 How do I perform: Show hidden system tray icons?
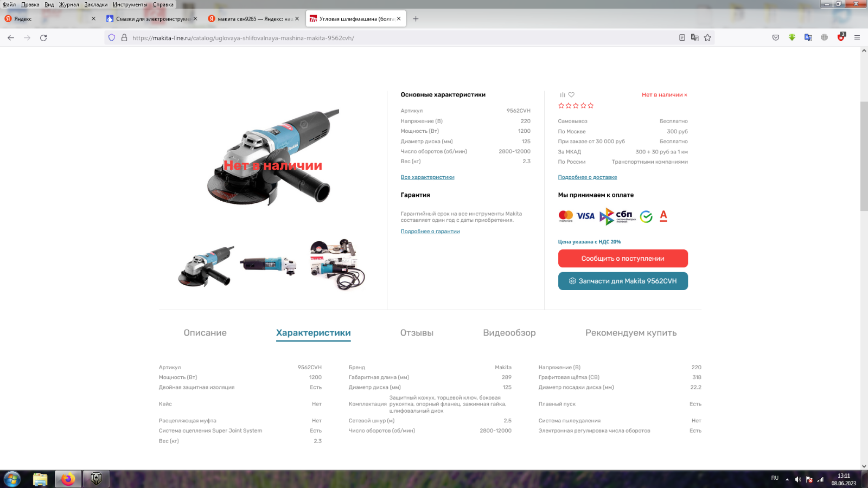pyautogui.click(x=787, y=479)
